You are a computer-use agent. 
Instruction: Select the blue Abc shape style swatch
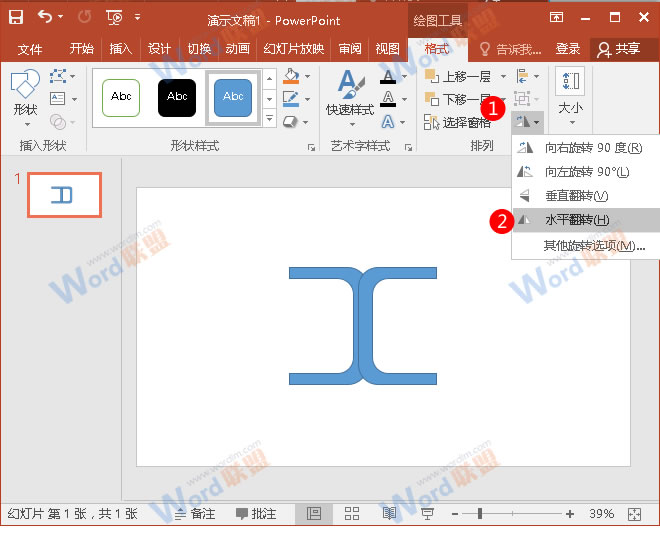pos(233,97)
